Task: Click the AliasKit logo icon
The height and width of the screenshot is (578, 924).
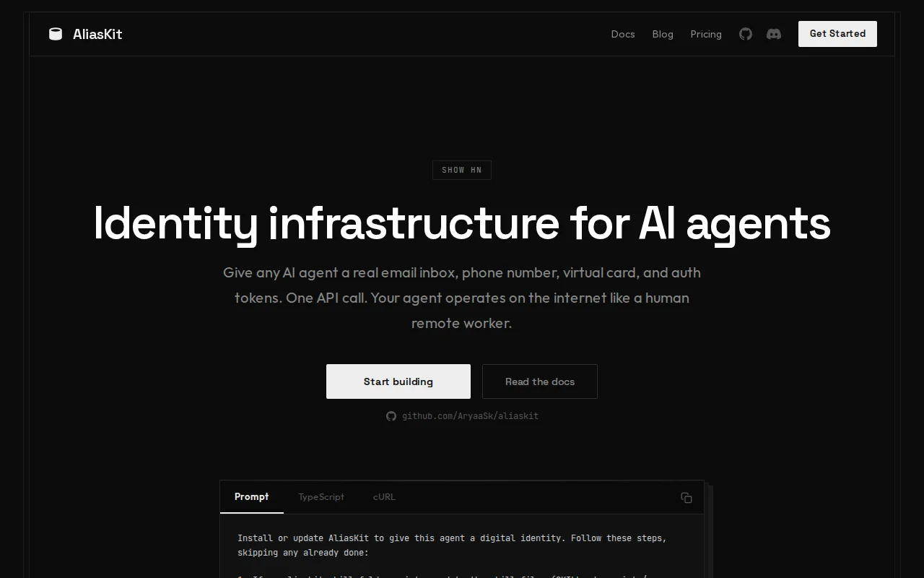Action: coord(56,34)
